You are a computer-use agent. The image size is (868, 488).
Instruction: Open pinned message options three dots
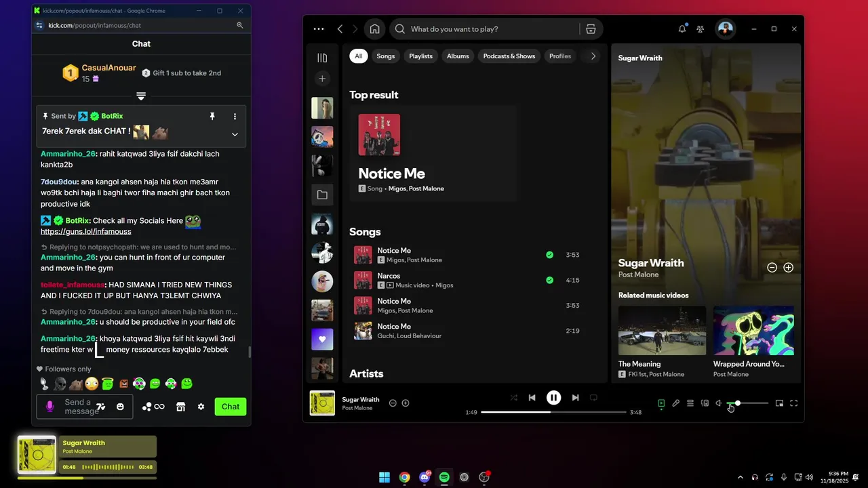235,117
